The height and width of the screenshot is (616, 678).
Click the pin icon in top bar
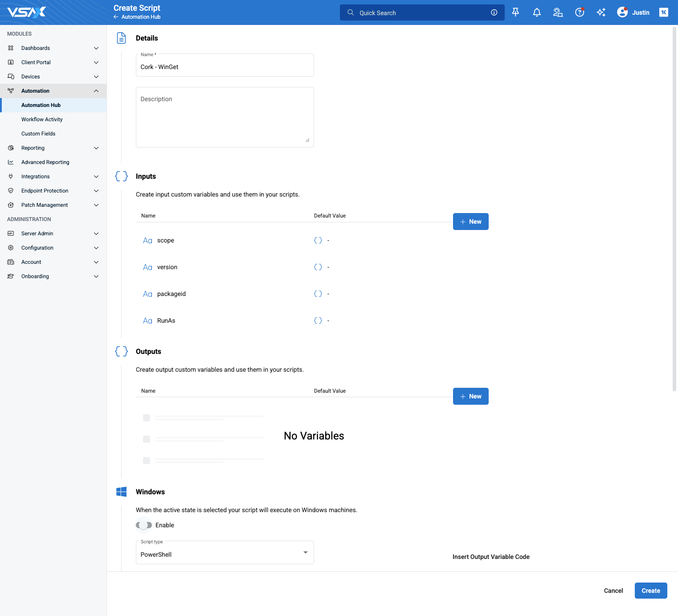tap(515, 12)
